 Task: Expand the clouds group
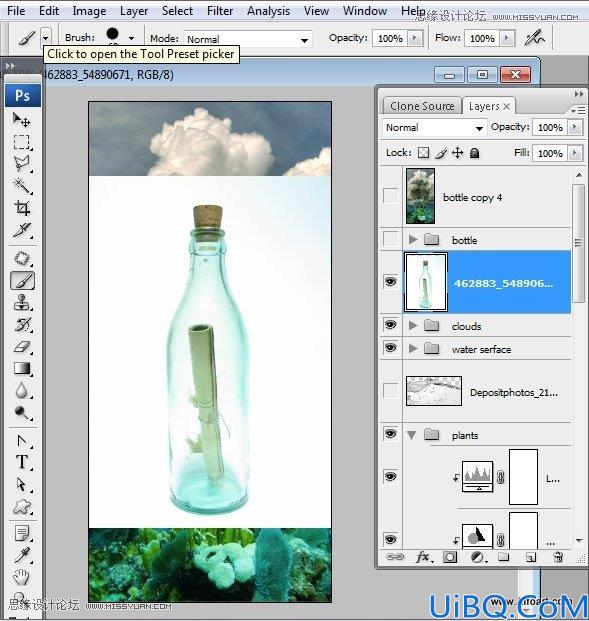413,326
